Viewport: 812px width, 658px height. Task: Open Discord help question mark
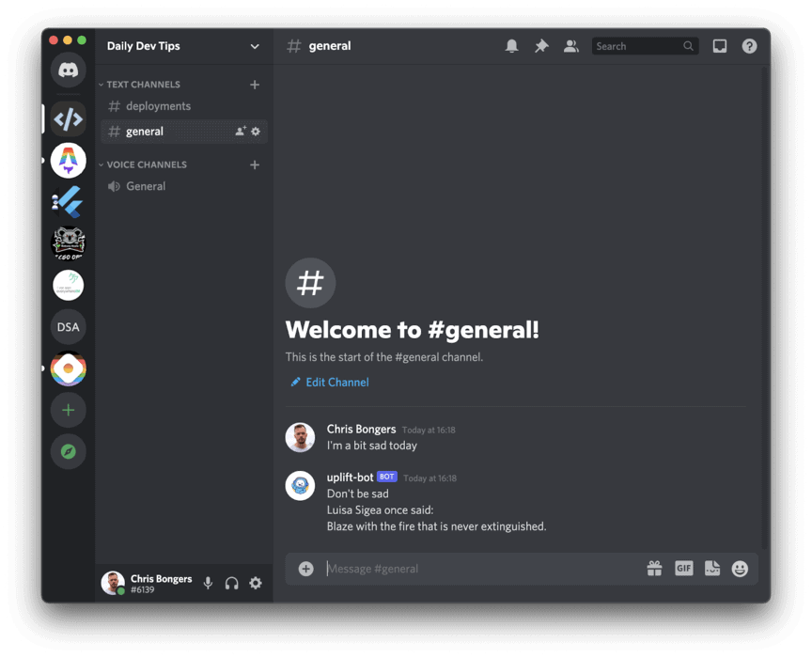749,46
